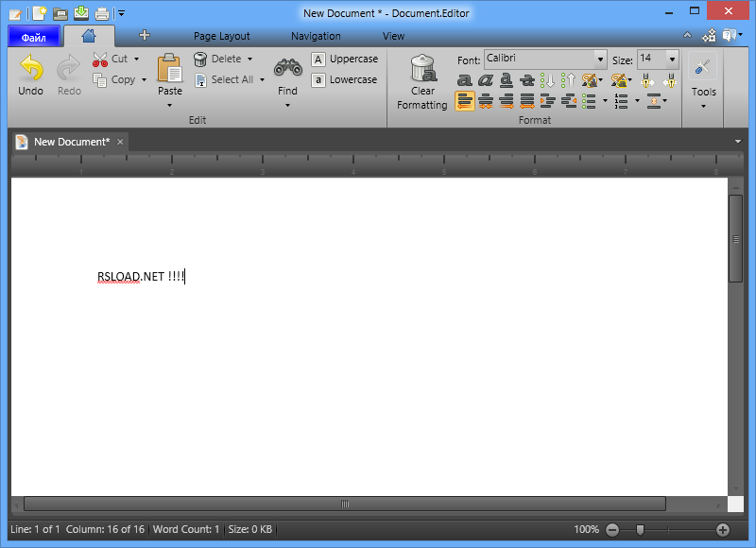Switch to the Home ribbon tab
This screenshot has height=548, width=756.
click(x=89, y=36)
